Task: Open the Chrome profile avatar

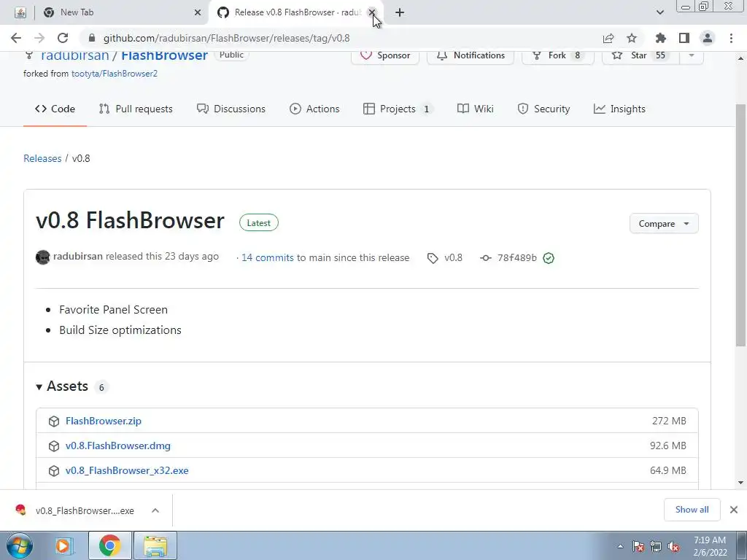Action: (x=708, y=38)
